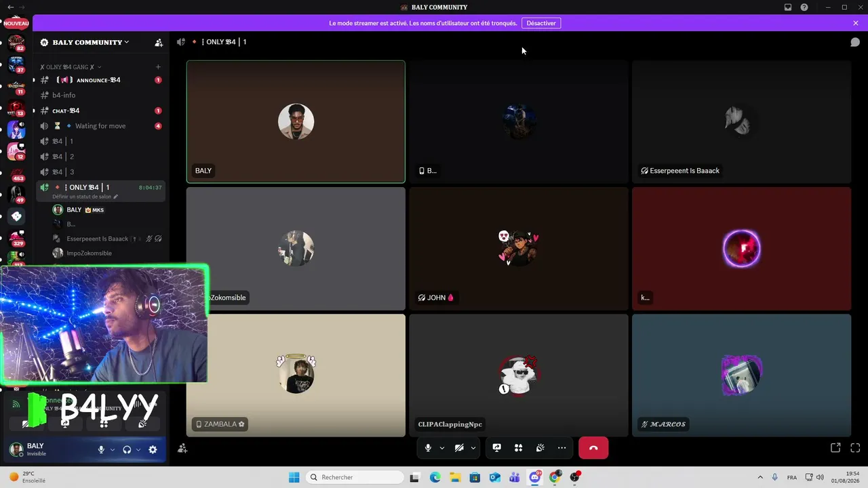The image size is (868, 488).
Task: Open the Windows Start menu
Action: (x=294, y=477)
